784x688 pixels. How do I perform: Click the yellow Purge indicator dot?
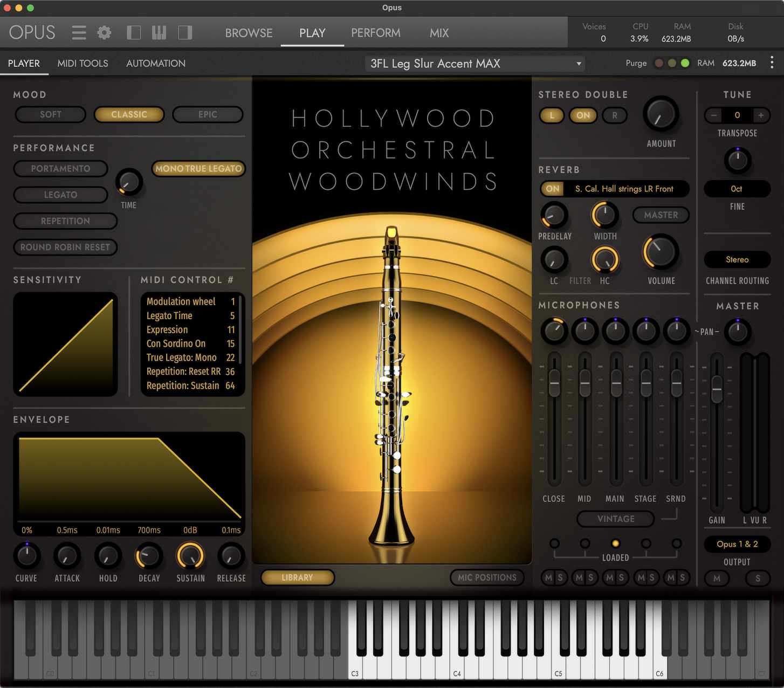coord(672,63)
